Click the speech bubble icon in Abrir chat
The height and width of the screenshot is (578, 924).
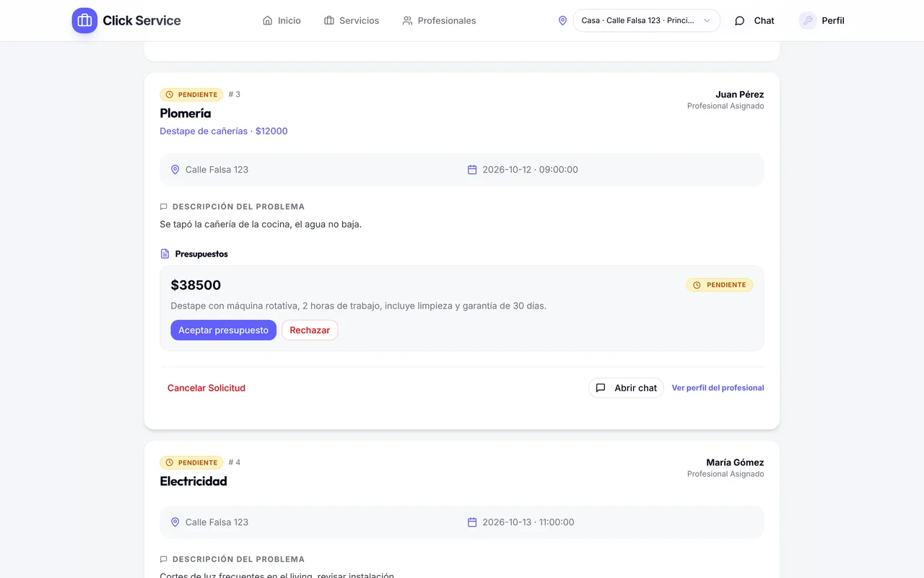pos(601,388)
